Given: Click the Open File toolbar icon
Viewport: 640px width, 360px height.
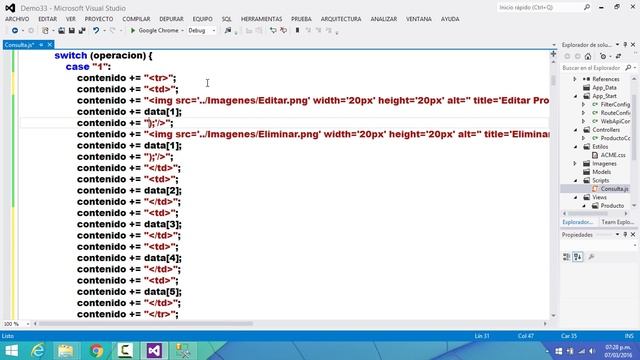Looking at the screenshot, I should [61, 31].
